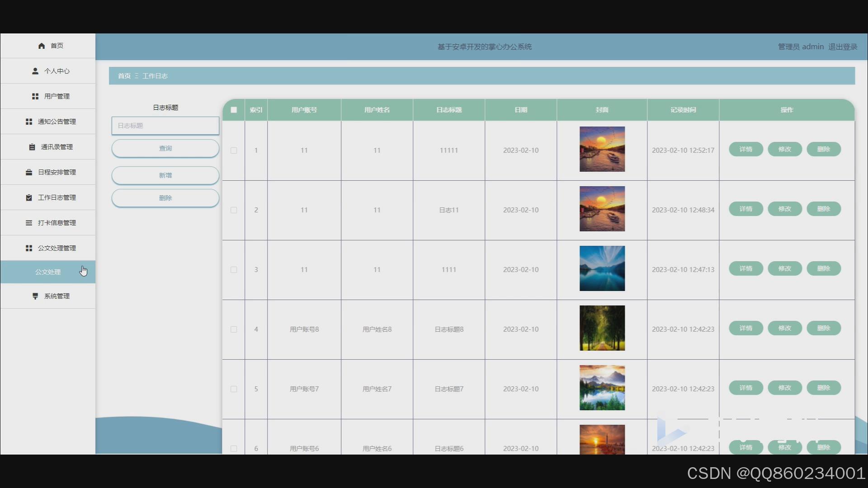This screenshot has height=488, width=868.
Task: Open cover thumbnail of log 日志11
Action: [x=602, y=209]
